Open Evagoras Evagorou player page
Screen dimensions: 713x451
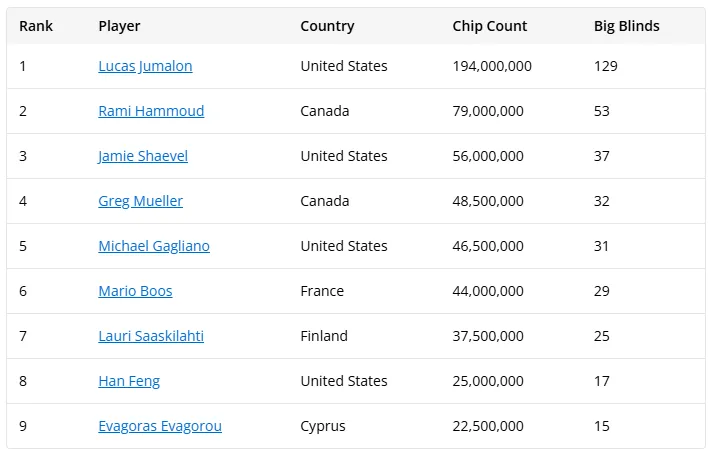160,426
